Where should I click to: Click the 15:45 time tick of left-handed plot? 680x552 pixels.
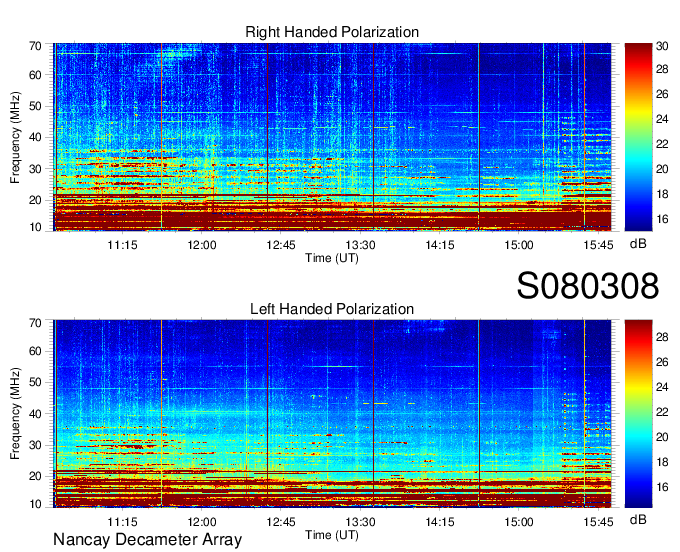tap(598, 521)
